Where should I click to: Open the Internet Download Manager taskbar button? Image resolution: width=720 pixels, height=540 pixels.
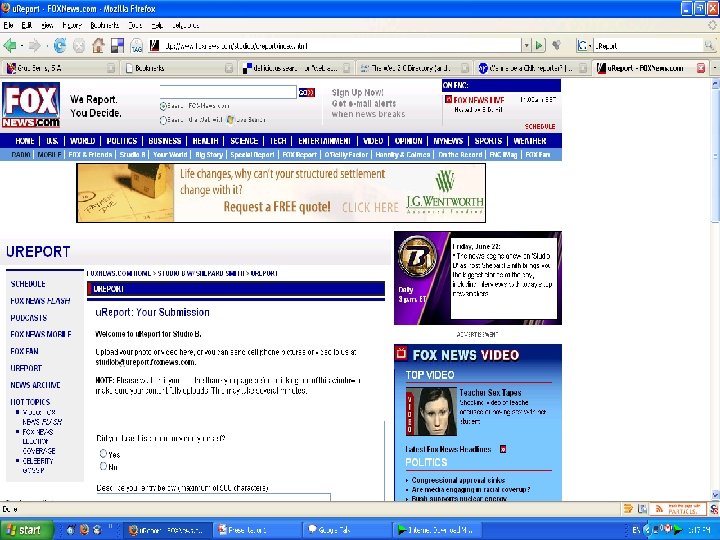(438, 530)
